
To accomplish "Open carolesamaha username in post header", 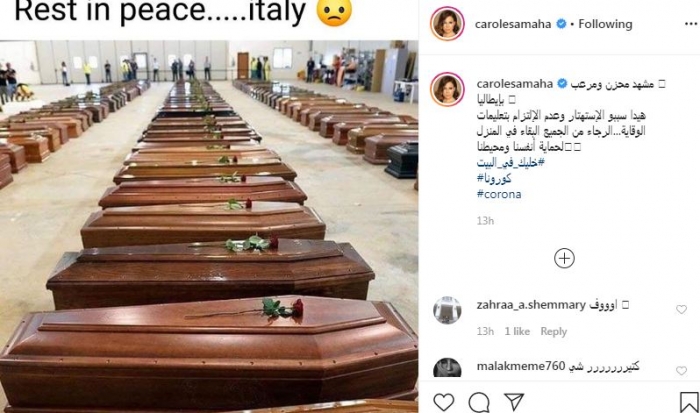I will [x=513, y=24].
